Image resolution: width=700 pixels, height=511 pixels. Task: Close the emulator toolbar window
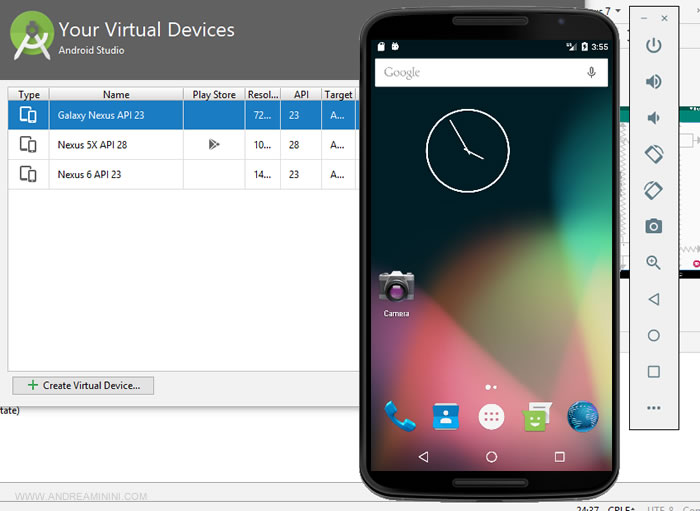point(664,18)
